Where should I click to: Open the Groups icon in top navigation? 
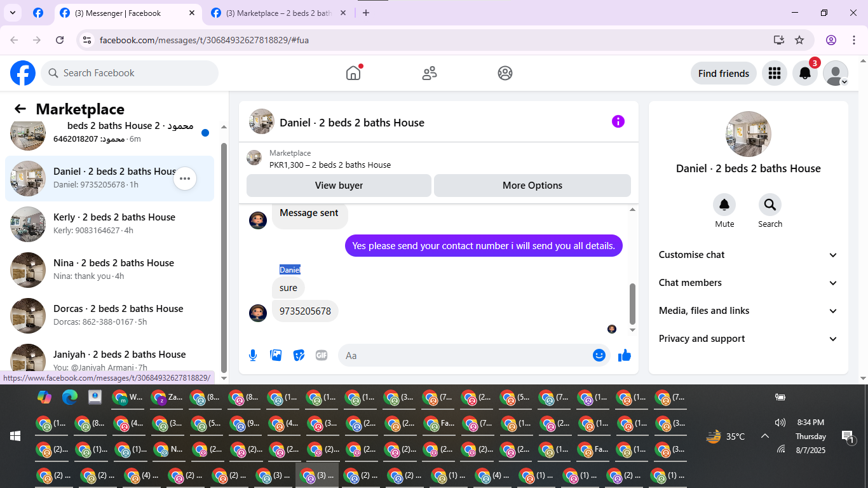505,73
